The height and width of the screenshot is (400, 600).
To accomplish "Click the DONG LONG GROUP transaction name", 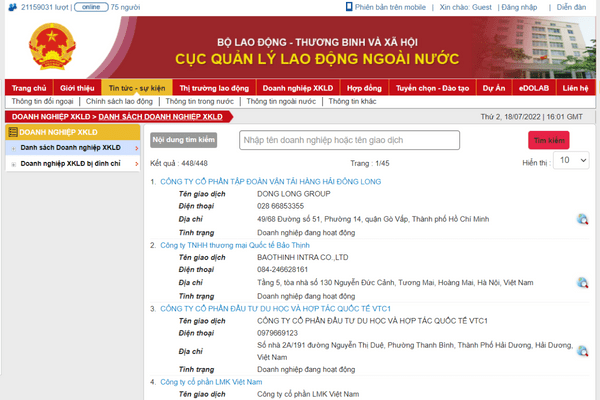I will 293,194.
